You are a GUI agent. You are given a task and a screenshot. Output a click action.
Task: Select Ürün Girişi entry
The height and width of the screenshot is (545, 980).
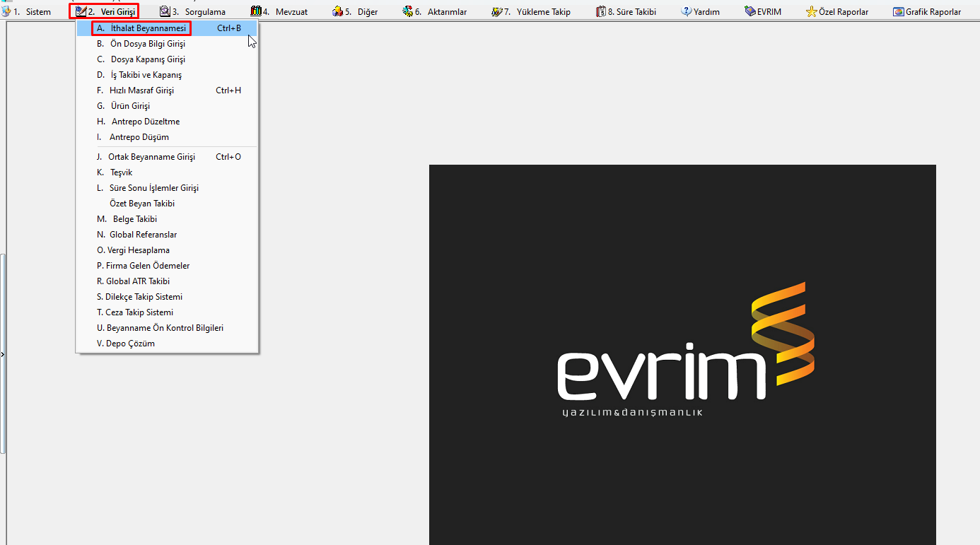point(168,106)
